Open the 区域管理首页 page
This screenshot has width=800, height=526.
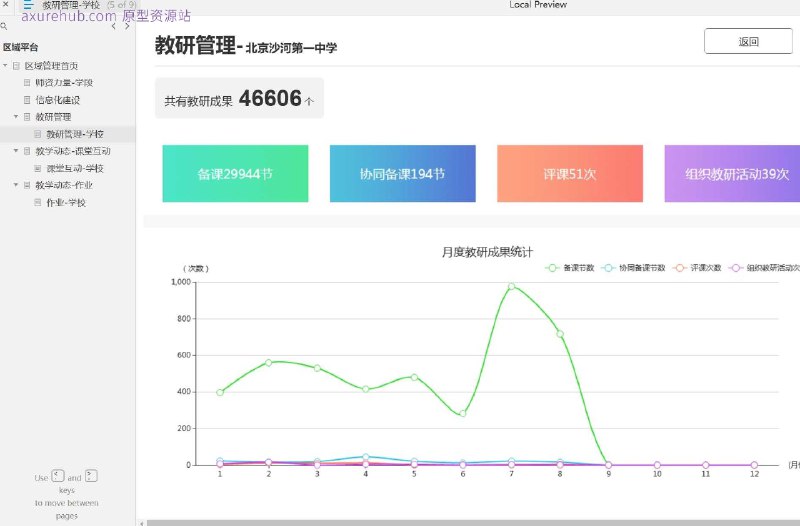(52, 66)
